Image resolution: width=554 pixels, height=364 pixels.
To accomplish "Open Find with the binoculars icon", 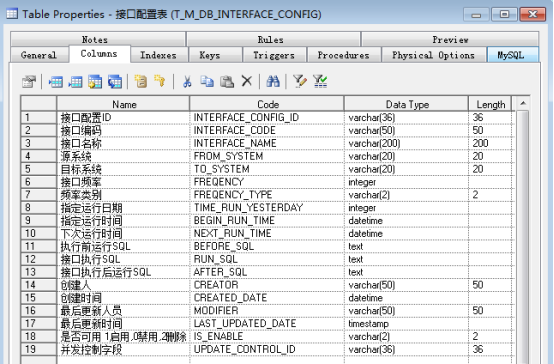I will 273,82.
